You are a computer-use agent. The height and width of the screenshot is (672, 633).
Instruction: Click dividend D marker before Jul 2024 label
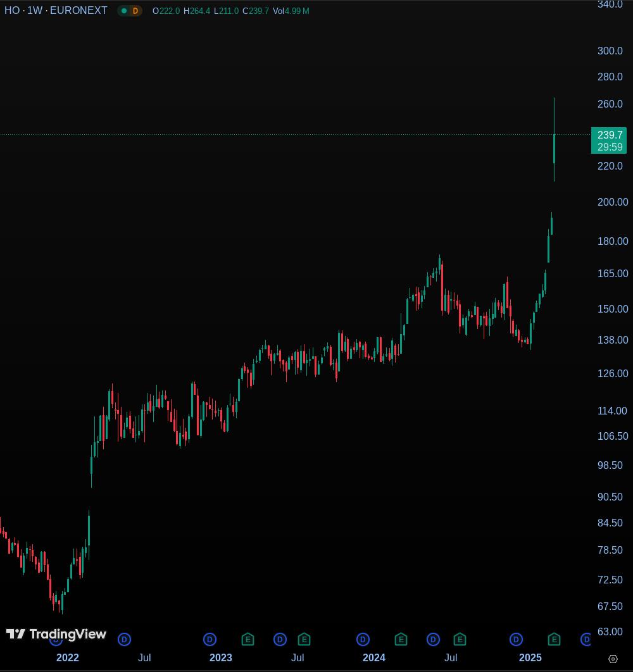click(433, 640)
